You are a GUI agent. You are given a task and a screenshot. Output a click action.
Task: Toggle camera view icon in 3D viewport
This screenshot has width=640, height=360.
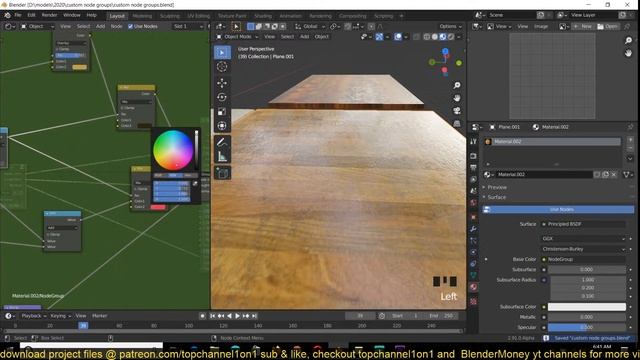point(457,111)
